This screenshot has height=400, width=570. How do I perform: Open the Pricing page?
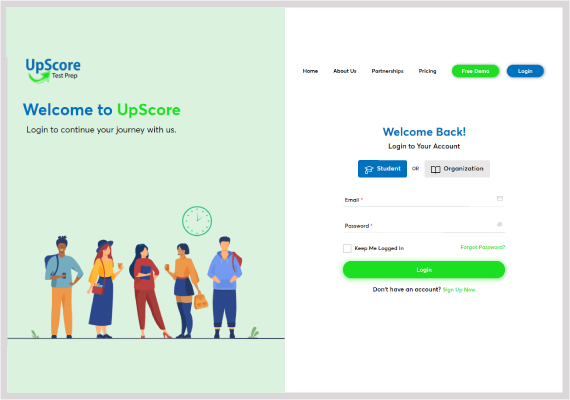(x=427, y=71)
